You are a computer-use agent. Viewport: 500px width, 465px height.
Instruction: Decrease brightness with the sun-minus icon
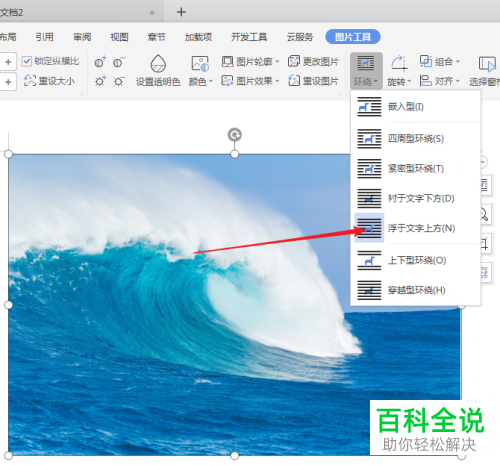click(x=119, y=81)
